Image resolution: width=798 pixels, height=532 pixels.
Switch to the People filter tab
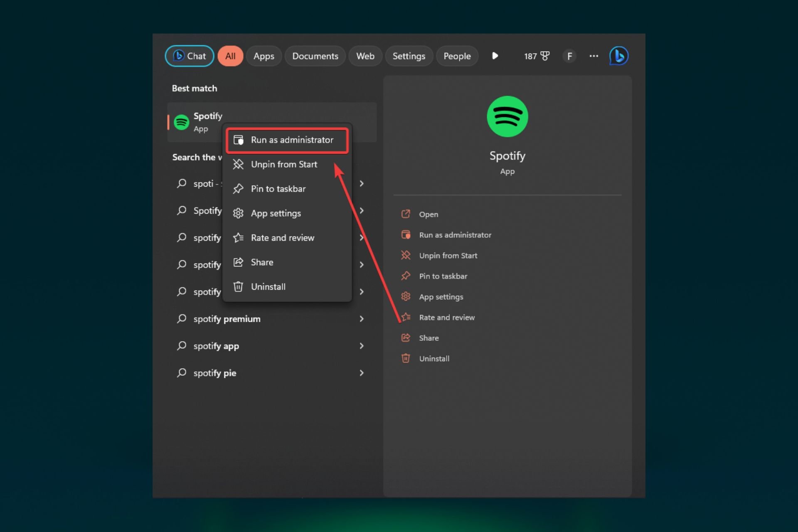[457, 56]
